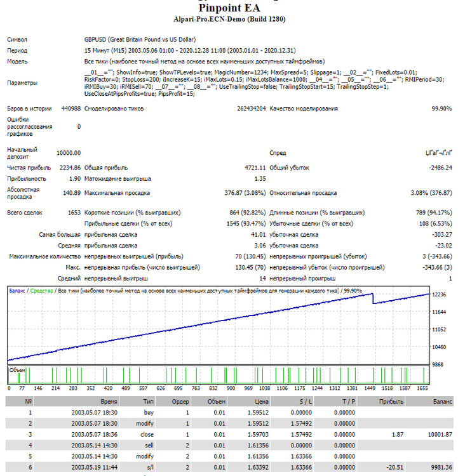Select the Баров в истории value 440988
The height and width of the screenshot is (476, 458).
(x=71, y=109)
